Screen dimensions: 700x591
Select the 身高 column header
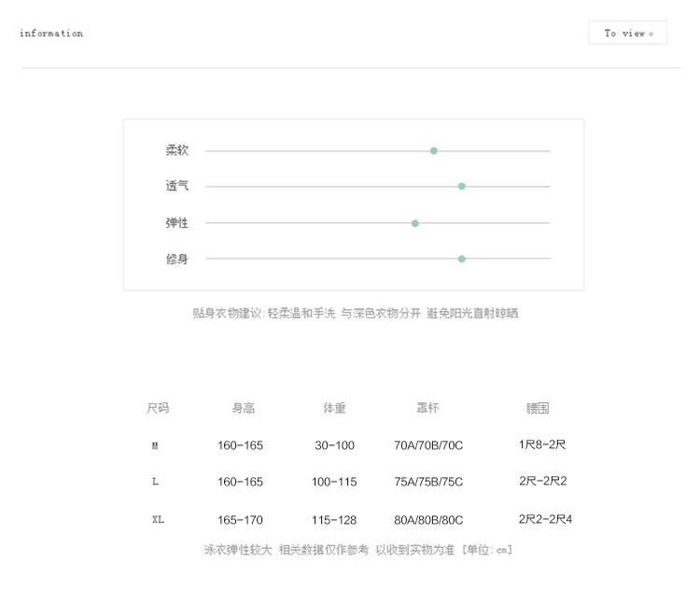click(x=244, y=408)
